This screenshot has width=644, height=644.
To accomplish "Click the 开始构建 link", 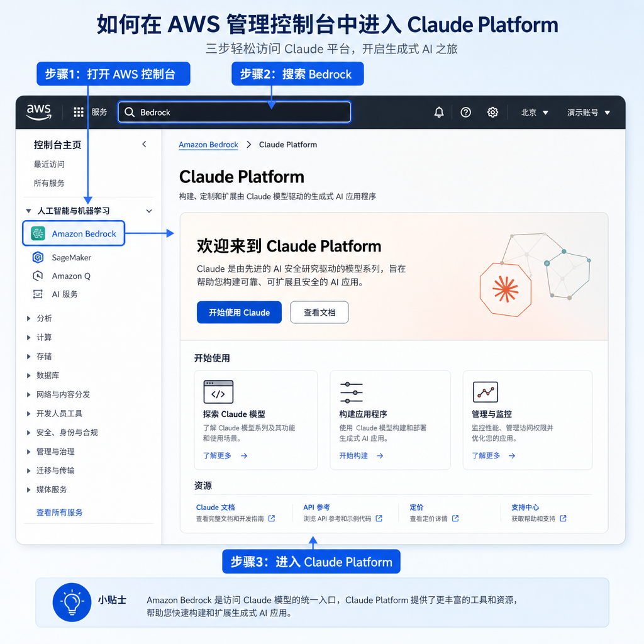I will (353, 455).
